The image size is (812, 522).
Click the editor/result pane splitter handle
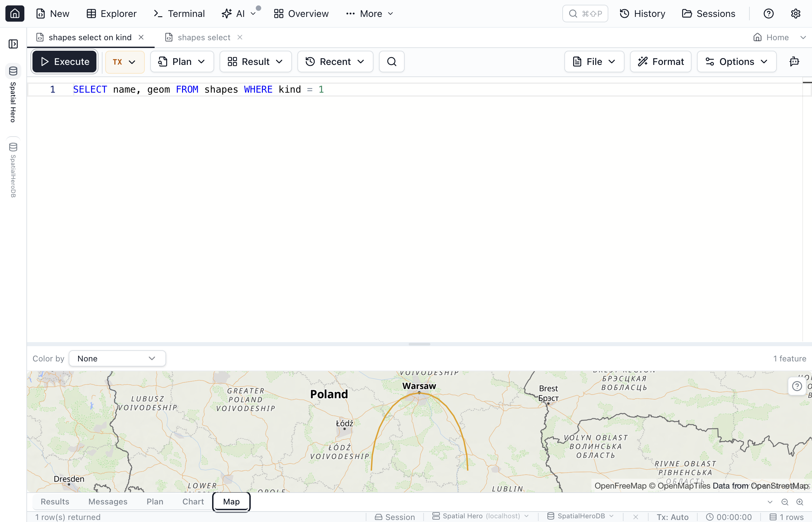point(419,344)
